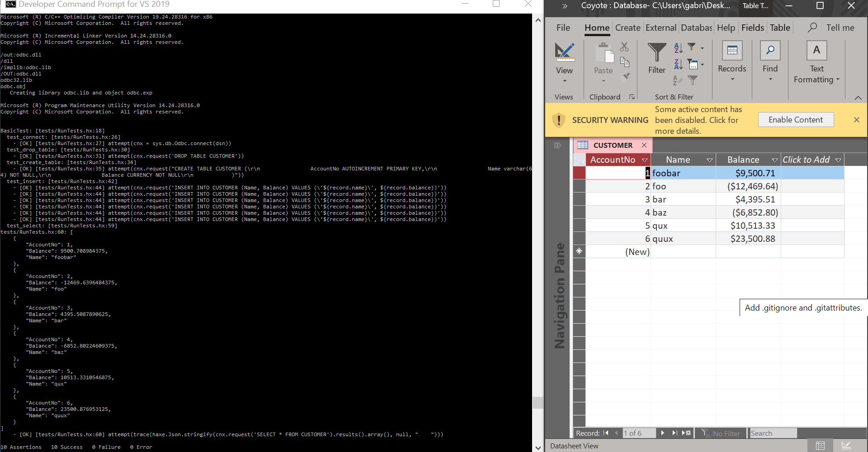Viewport: 868px width, 452px height.
Task: Go to previous record arrow
Action: pyautogui.click(x=616, y=433)
